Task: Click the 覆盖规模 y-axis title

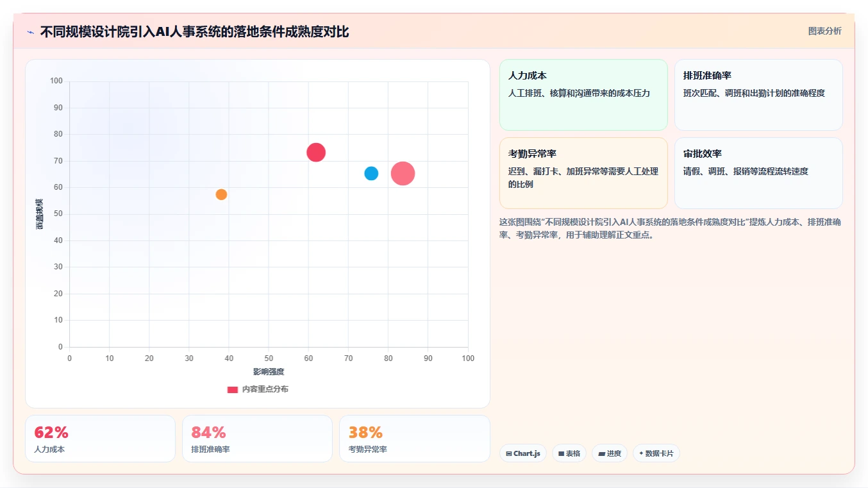Action: pyautogui.click(x=40, y=214)
